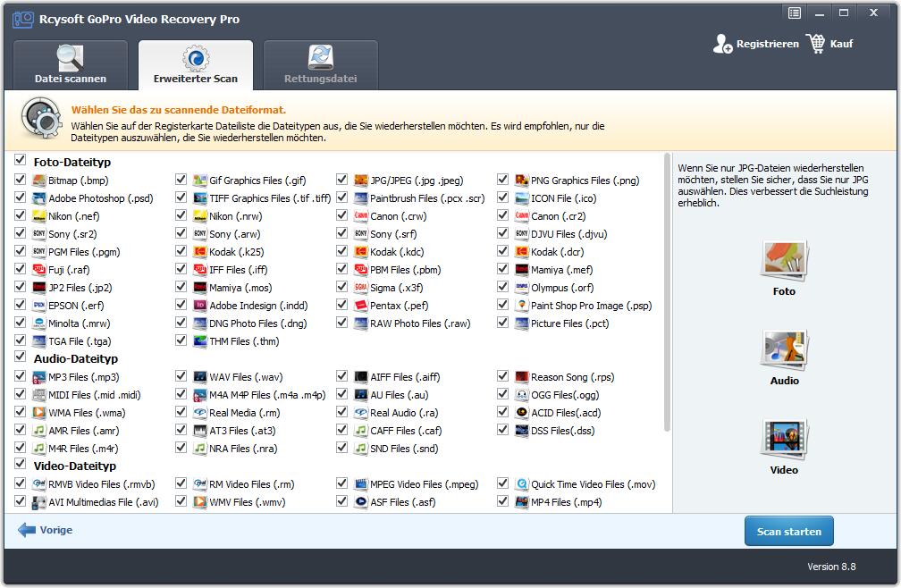This screenshot has width=901, height=588.
Task: Toggle the MPEG Video Files checkbox
Action: [341, 483]
